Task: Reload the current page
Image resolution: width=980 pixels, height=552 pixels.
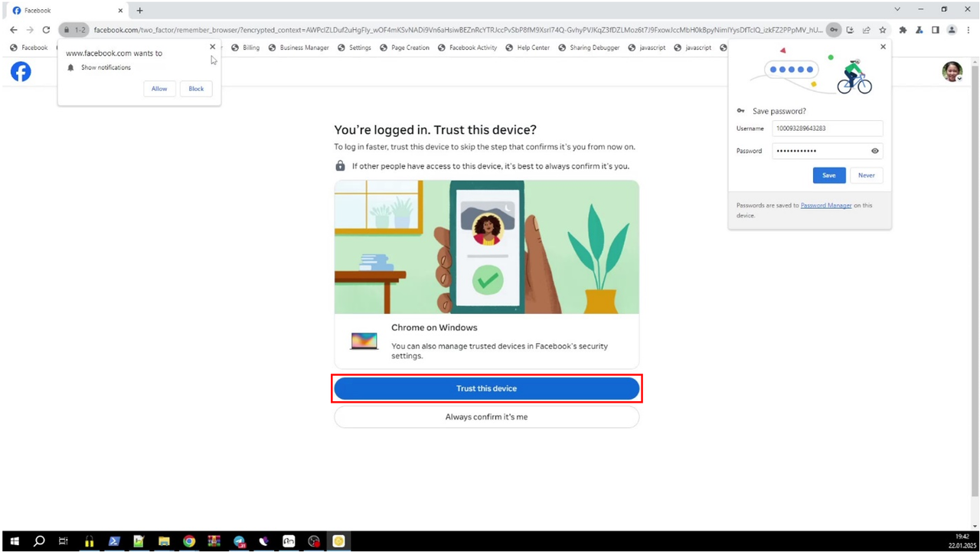Action: (46, 30)
